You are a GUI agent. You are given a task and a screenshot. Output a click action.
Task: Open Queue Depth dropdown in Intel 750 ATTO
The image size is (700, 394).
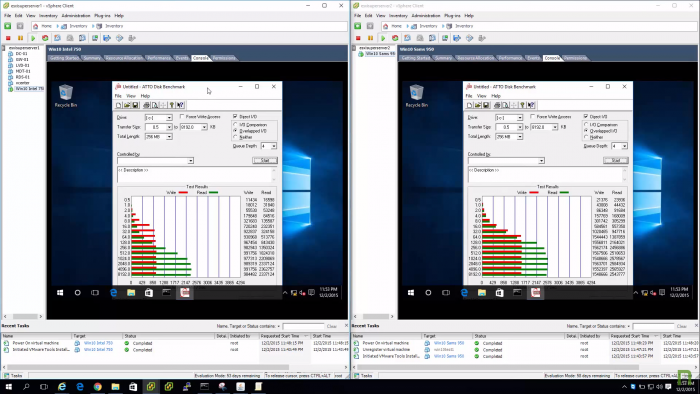pyautogui.click(x=274, y=146)
